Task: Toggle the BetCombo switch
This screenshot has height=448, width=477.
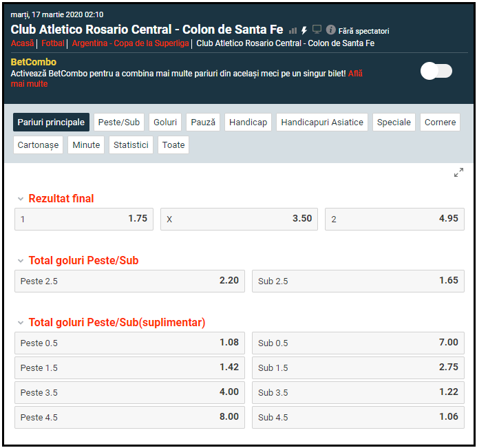Action: pos(436,71)
